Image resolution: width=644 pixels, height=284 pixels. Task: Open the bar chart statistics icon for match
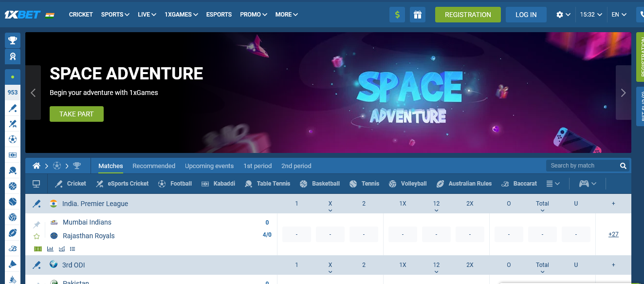coord(50,249)
